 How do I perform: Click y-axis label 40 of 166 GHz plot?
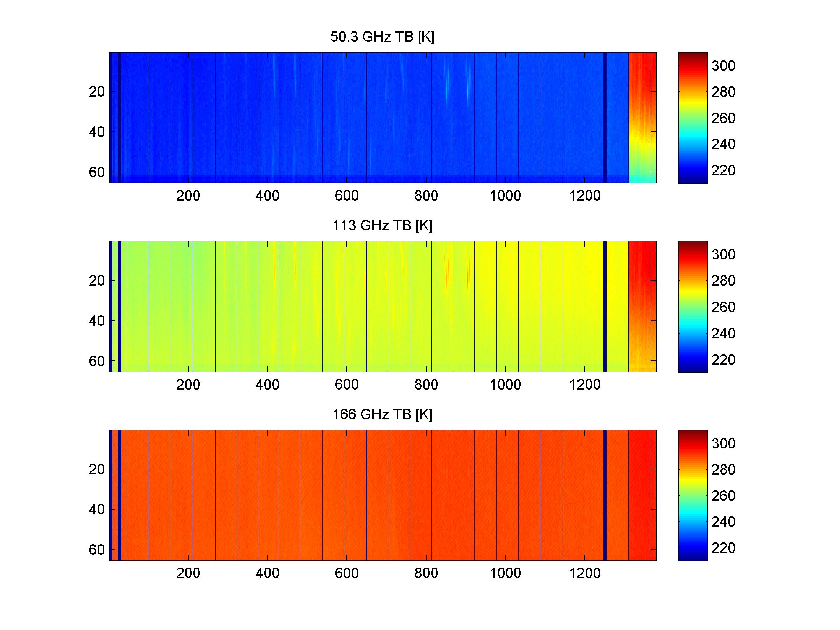[97, 510]
